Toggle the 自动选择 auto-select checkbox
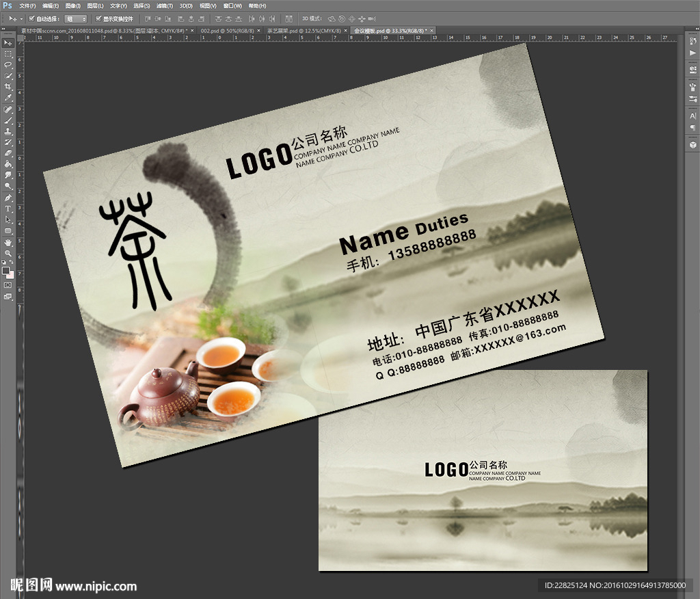700x599 pixels. point(31,18)
